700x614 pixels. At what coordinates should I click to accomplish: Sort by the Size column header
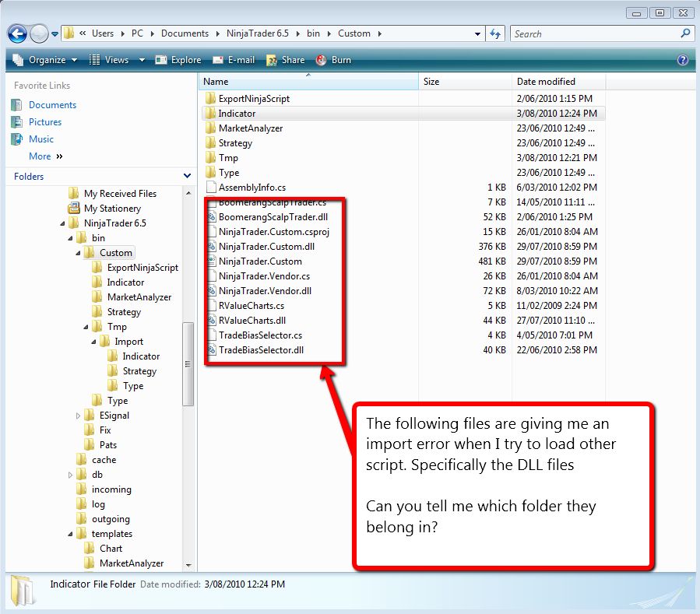pyautogui.click(x=465, y=82)
